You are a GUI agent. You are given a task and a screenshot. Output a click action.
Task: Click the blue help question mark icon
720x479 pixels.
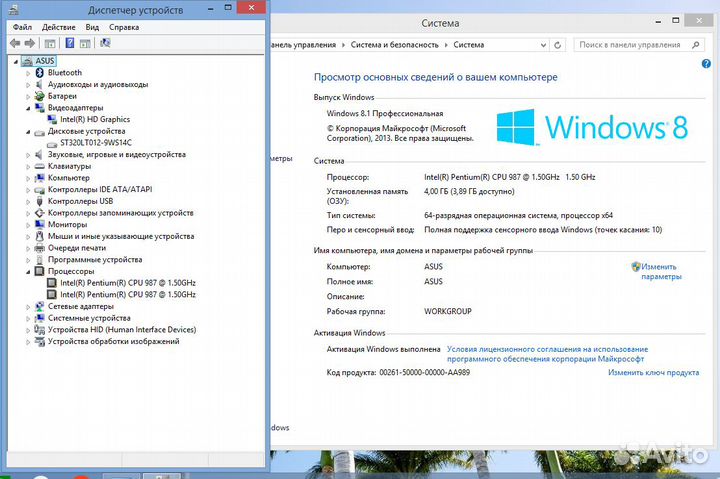pyautogui.click(x=708, y=61)
